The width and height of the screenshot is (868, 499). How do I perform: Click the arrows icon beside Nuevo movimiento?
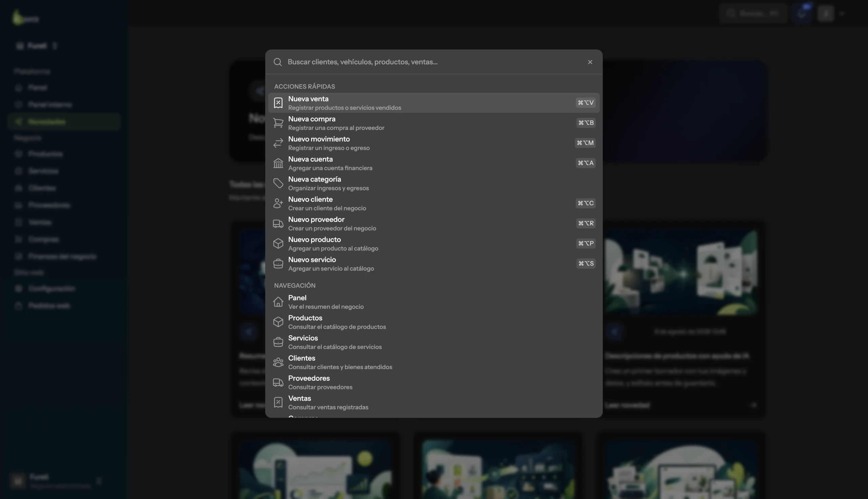click(x=278, y=143)
